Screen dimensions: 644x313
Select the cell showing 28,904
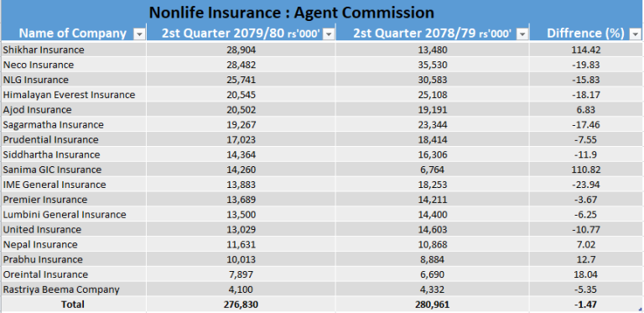[241, 50]
